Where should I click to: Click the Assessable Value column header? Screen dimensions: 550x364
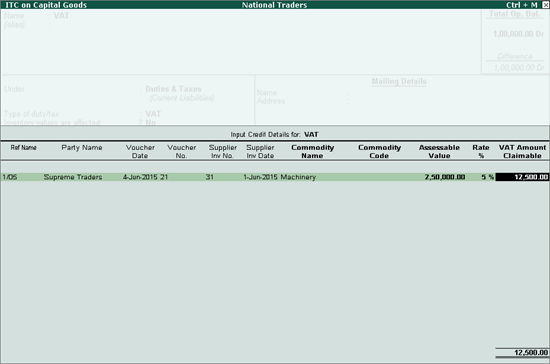(x=439, y=151)
